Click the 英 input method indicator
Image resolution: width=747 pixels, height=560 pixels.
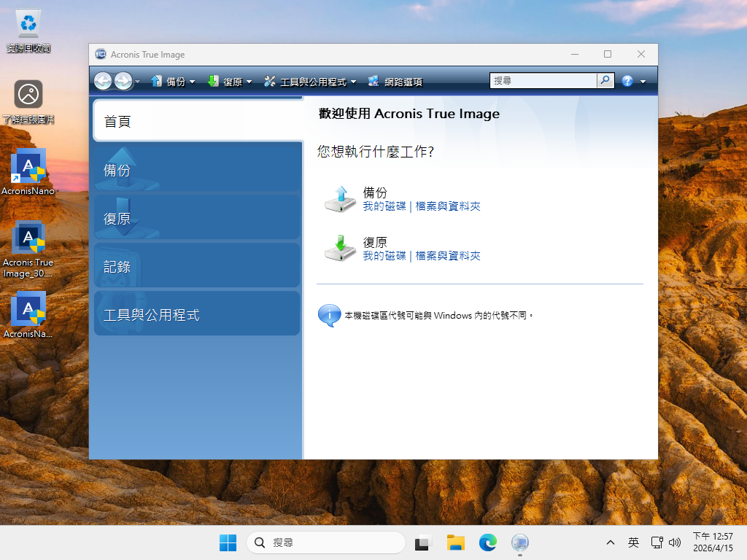click(633, 542)
